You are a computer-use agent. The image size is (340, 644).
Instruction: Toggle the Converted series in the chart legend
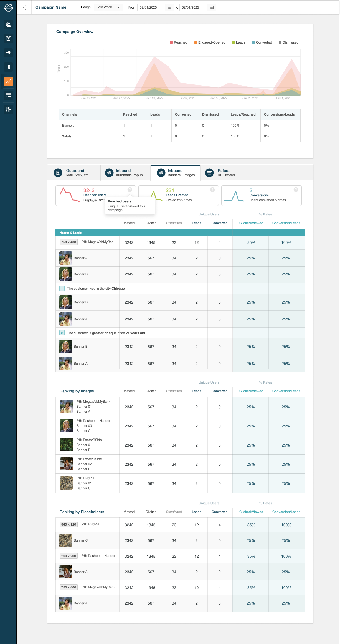click(262, 42)
